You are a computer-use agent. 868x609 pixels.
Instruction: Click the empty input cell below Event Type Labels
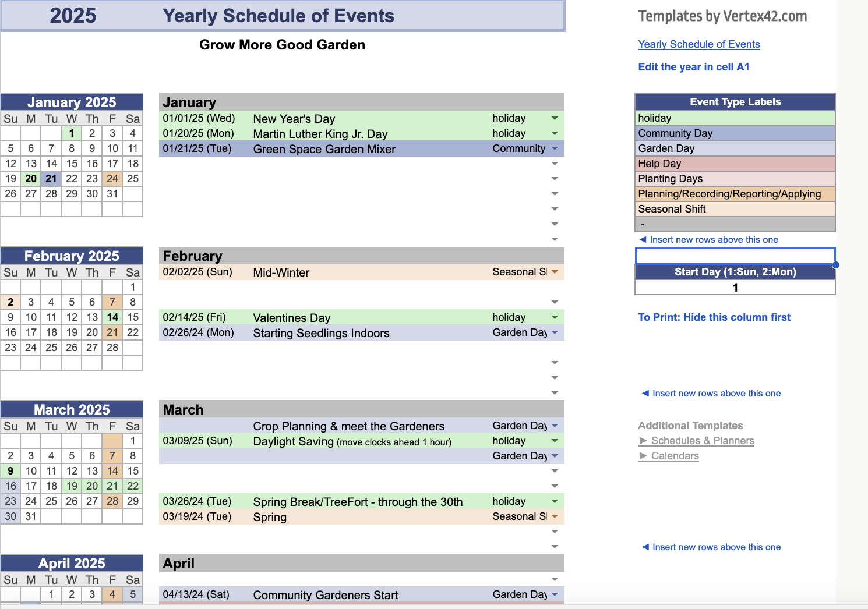point(735,255)
